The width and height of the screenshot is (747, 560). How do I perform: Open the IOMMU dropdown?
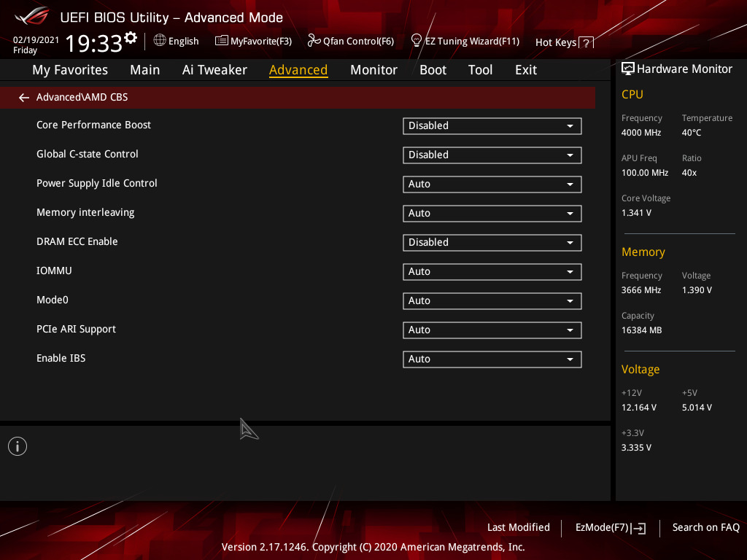[492, 272]
